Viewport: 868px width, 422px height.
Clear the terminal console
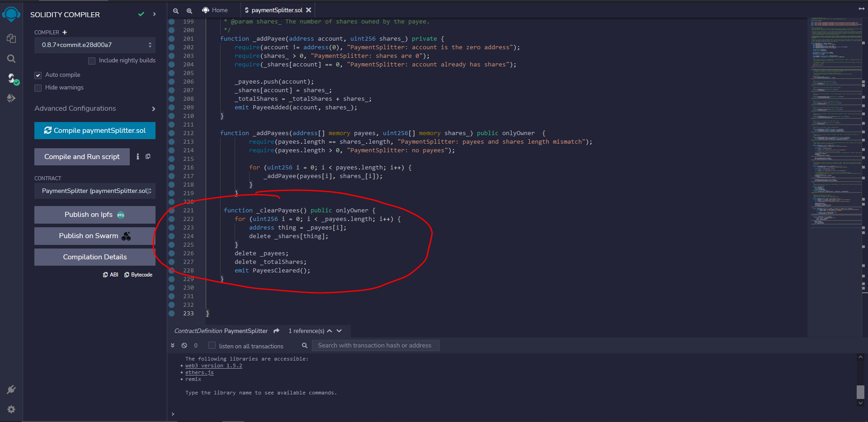tap(184, 346)
